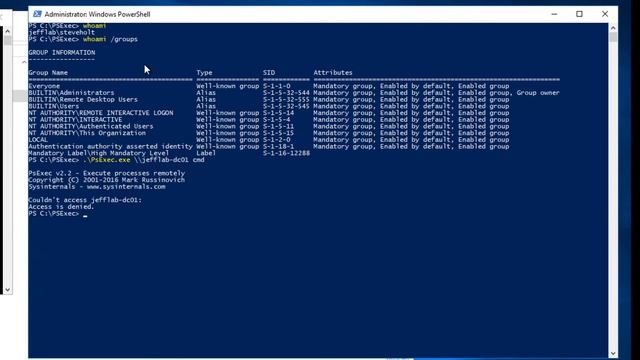Click PowerShell scrollbar up arrow

point(613,28)
